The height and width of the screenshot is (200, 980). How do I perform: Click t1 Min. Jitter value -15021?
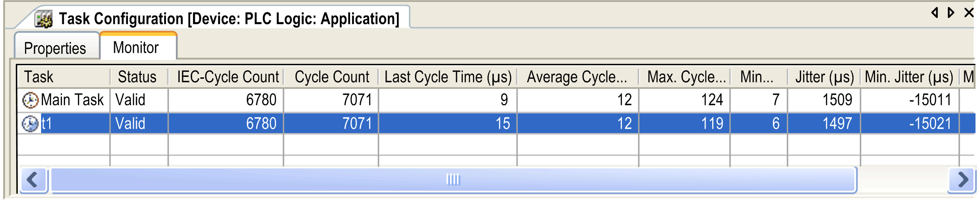pos(930,124)
